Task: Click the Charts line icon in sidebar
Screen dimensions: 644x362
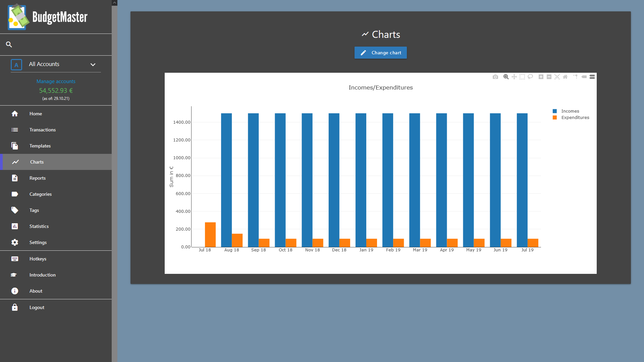Action: point(15,162)
